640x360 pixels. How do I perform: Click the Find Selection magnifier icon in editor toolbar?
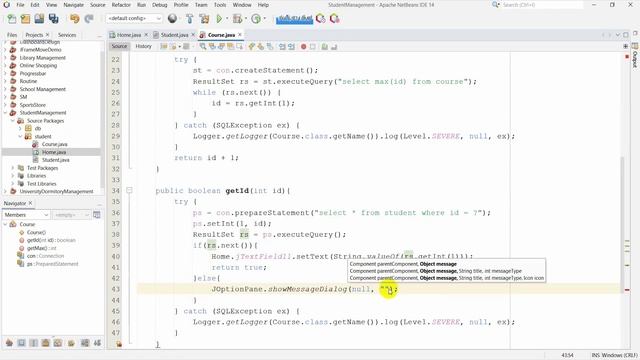(203, 47)
